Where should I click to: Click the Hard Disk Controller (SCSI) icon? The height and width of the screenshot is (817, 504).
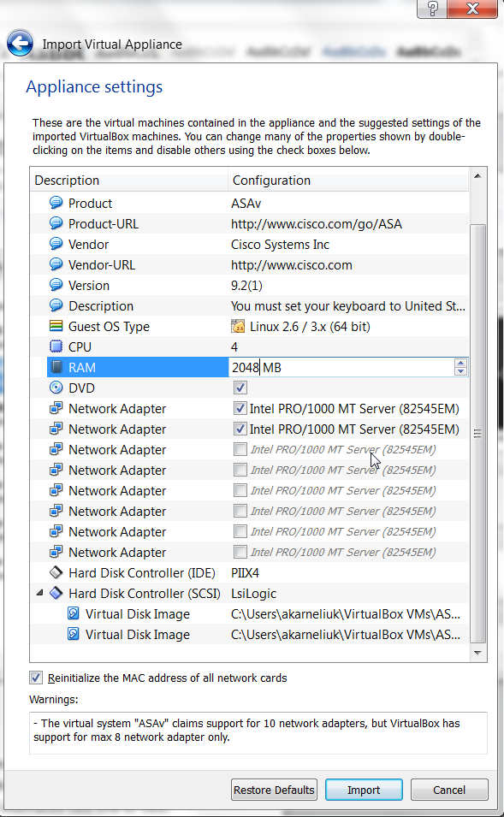coord(56,593)
